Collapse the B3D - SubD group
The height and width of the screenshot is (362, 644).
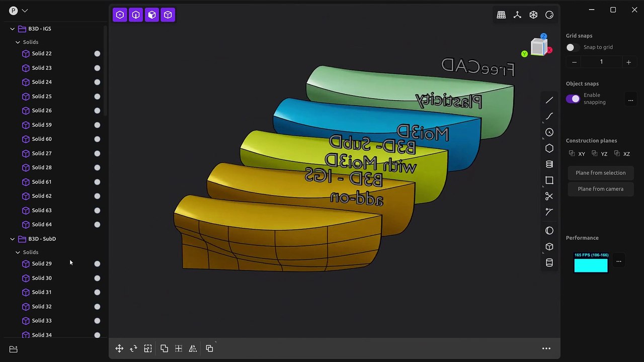tap(13, 239)
